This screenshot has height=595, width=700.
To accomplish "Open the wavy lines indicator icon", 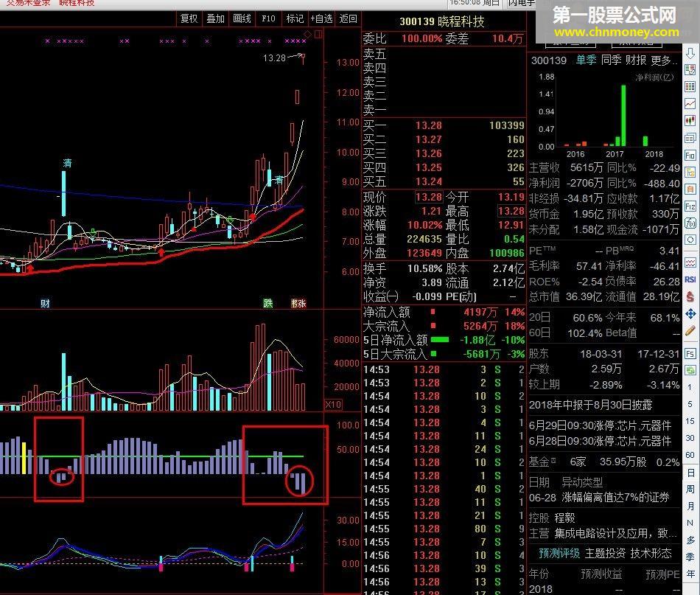I will pyautogui.click(x=690, y=262).
